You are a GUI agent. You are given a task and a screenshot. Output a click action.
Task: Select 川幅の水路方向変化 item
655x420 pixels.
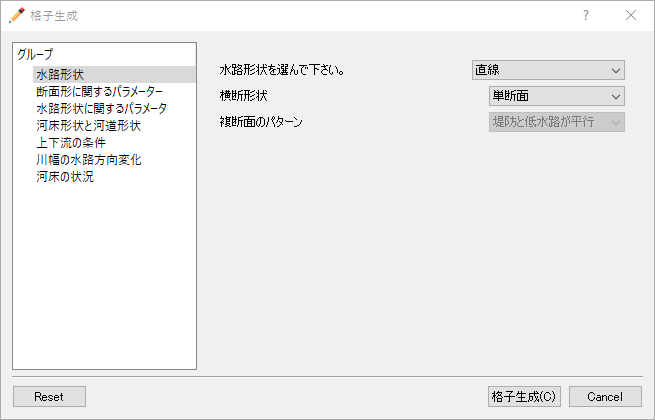pyautogui.click(x=89, y=160)
